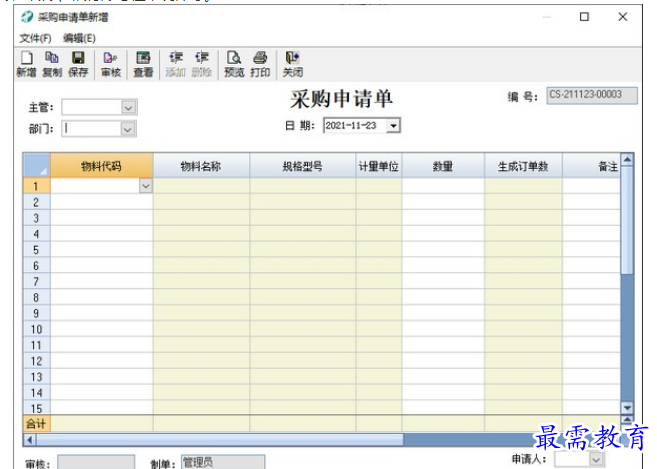Click the select-all corner cell of grid
657x469 pixels.
click(x=37, y=166)
